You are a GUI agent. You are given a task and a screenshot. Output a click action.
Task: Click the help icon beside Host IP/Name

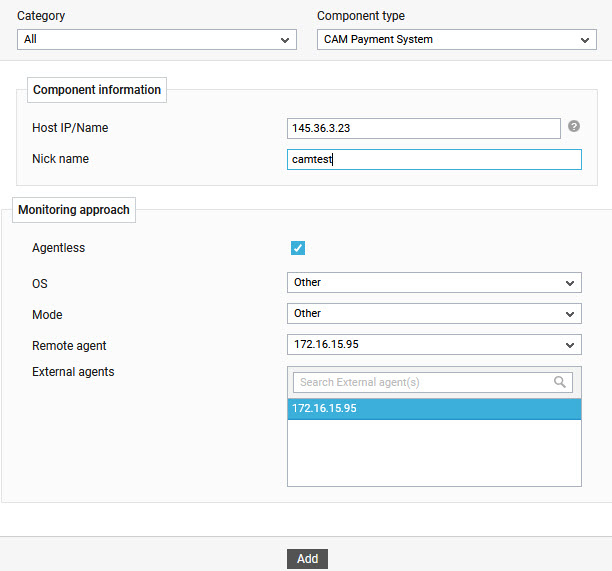click(x=573, y=126)
